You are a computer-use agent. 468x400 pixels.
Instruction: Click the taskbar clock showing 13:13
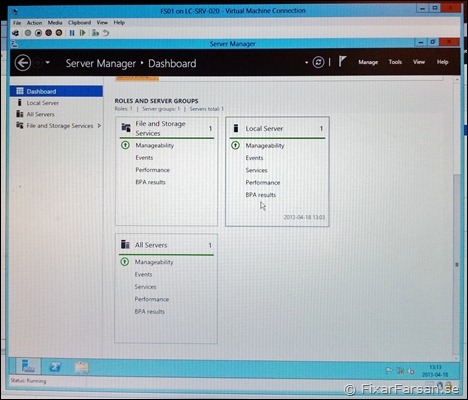[x=435, y=371]
